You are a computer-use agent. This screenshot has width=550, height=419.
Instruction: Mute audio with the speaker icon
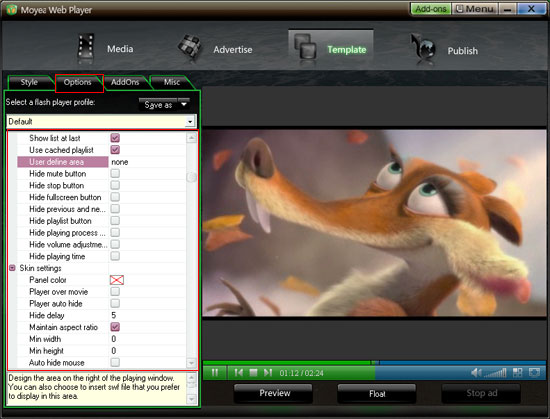(x=476, y=373)
